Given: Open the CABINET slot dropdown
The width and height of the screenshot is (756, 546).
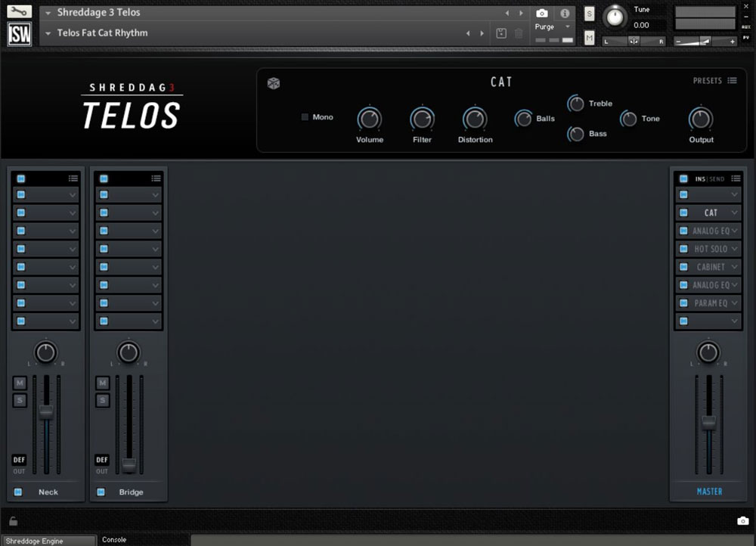Looking at the screenshot, I should pyautogui.click(x=734, y=267).
